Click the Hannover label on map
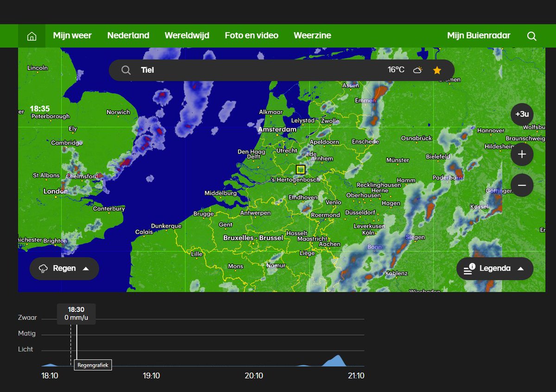 pyautogui.click(x=491, y=131)
